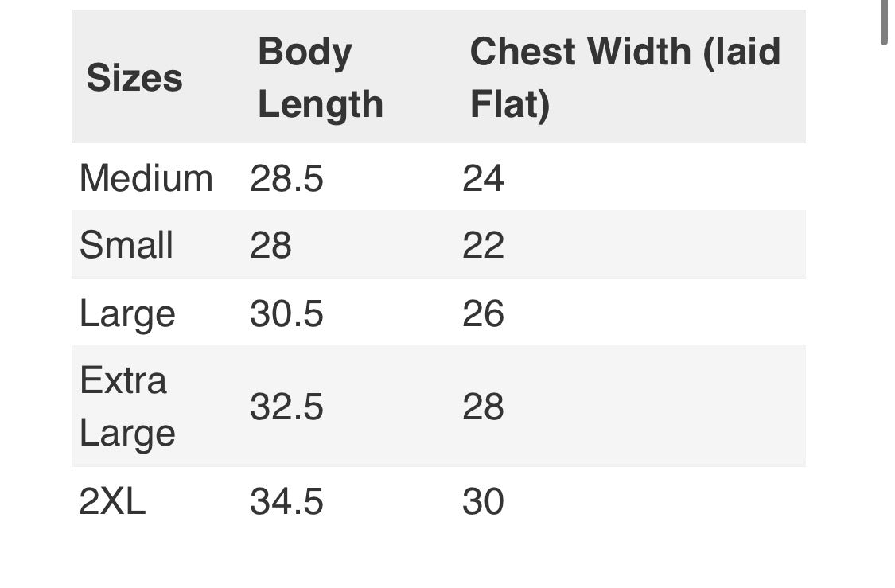Select the Medium size label

(x=146, y=178)
